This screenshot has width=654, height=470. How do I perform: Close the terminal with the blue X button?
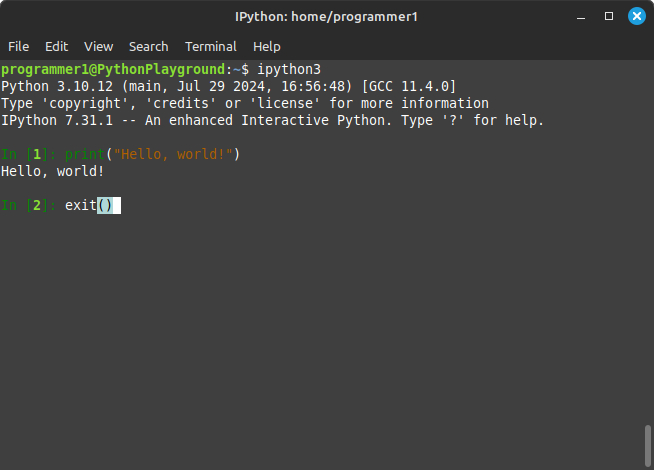636,16
